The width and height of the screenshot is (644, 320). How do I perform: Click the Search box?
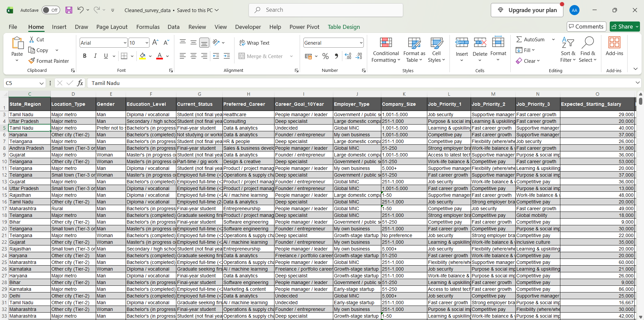coord(326,10)
